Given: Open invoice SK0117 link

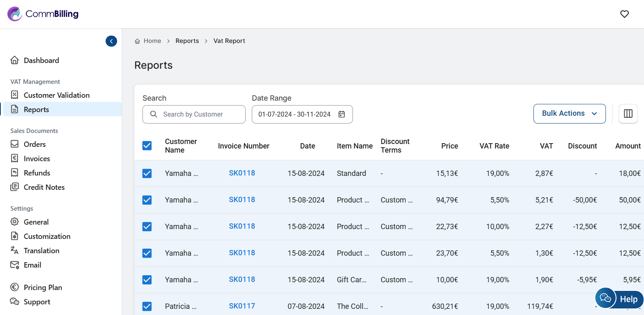Looking at the screenshot, I should [x=242, y=306].
